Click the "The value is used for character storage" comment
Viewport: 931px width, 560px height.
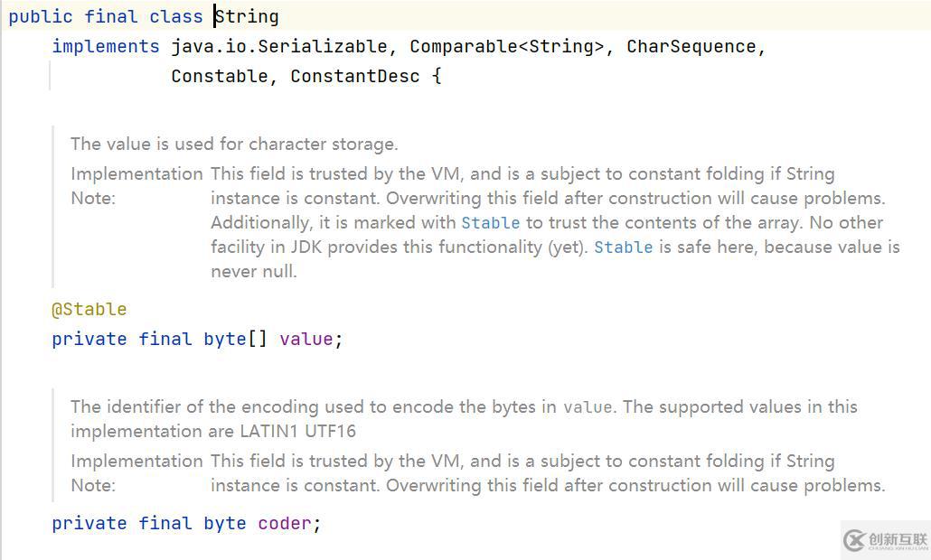[234, 144]
